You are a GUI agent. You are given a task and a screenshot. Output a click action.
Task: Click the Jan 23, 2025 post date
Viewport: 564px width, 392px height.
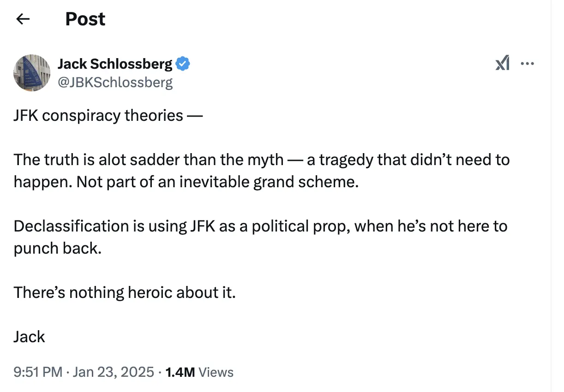click(x=113, y=372)
